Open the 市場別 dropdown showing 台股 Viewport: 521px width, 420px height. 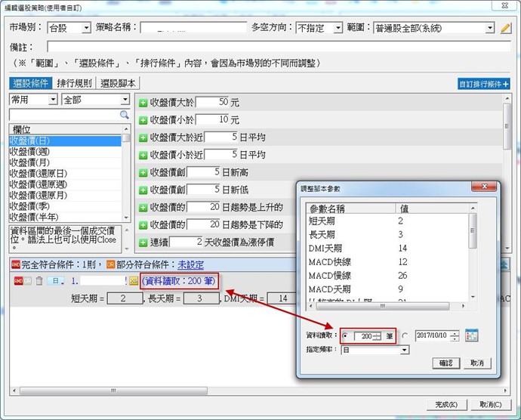pos(68,28)
